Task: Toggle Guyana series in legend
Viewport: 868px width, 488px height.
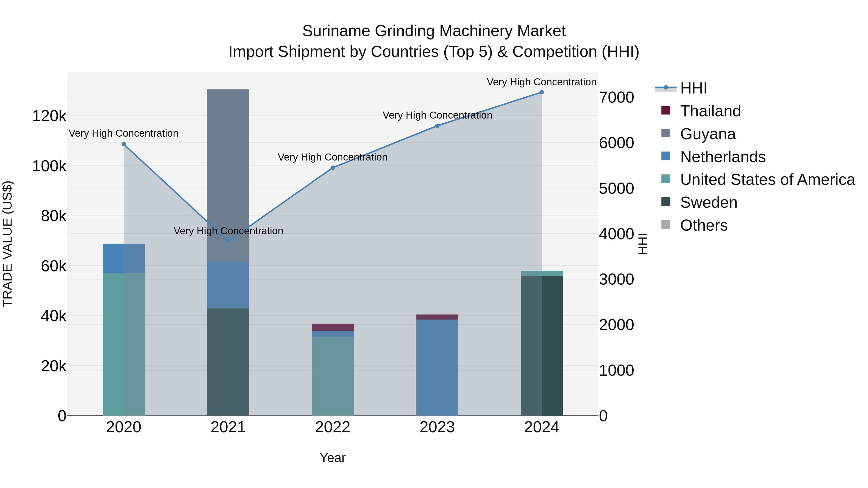Action: [698, 134]
